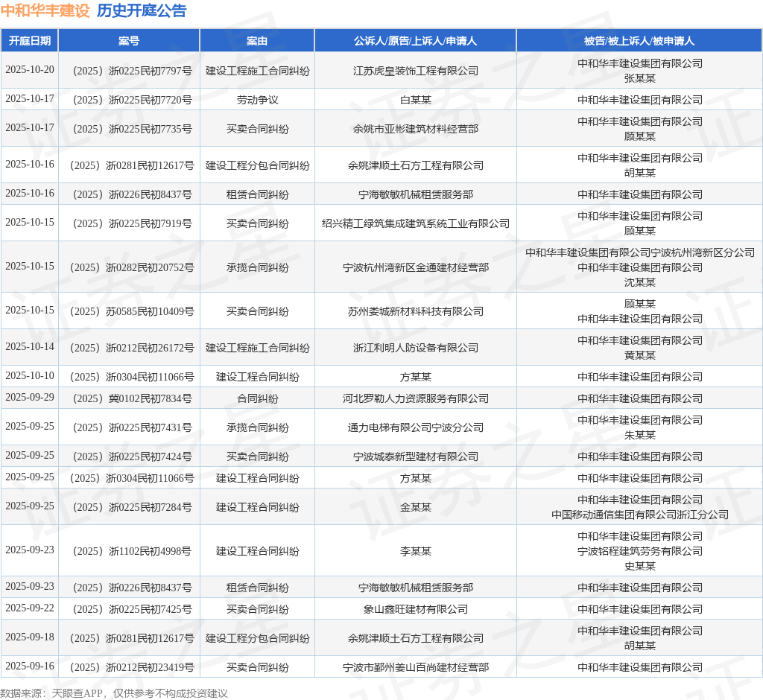This screenshot has width=763, height=700.
Task: Select case number (2025)浙0225民初7425号
Action: click(132, 609)
